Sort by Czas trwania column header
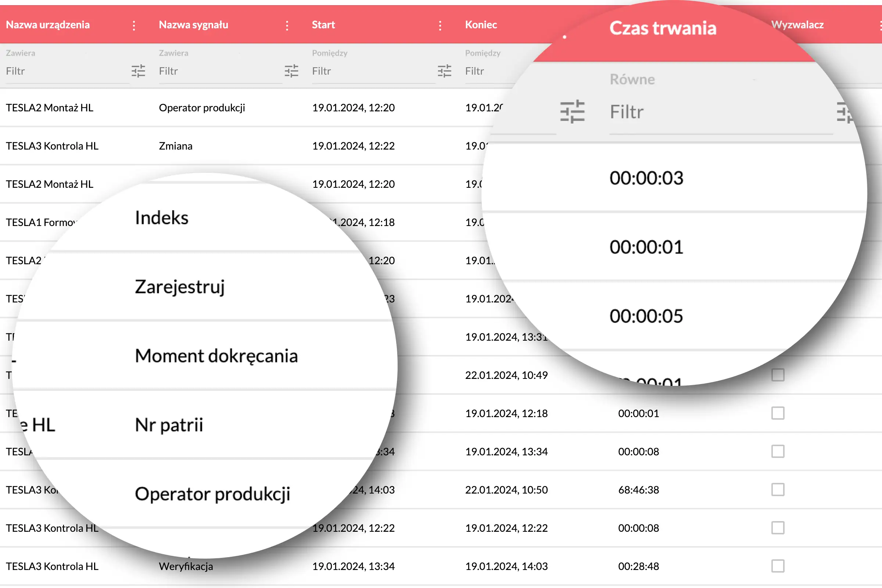 [663, 28]
